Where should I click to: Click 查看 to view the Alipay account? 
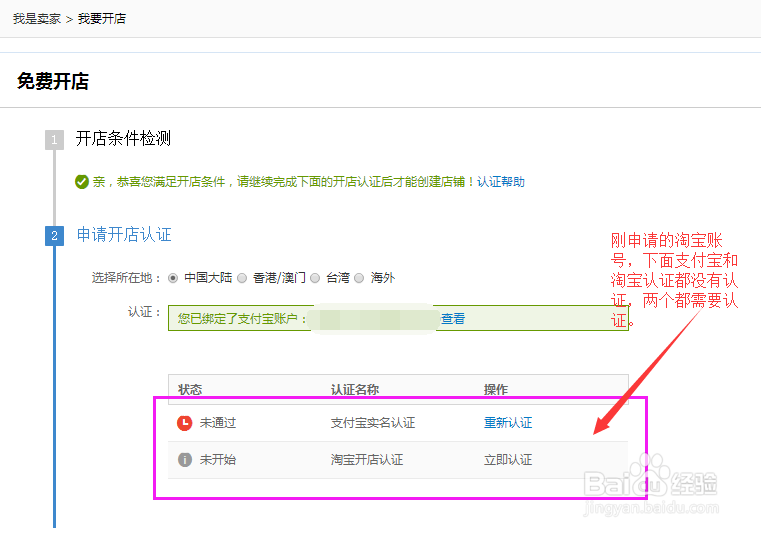click(453, 319)
